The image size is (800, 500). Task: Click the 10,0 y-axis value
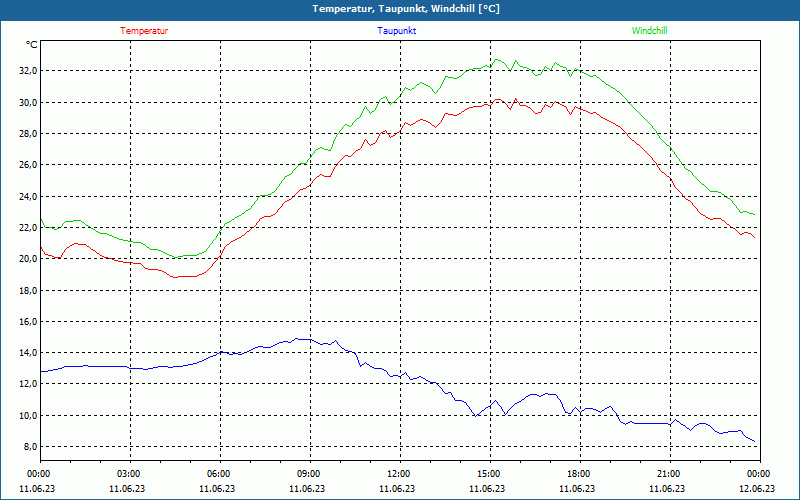[28, 415]
